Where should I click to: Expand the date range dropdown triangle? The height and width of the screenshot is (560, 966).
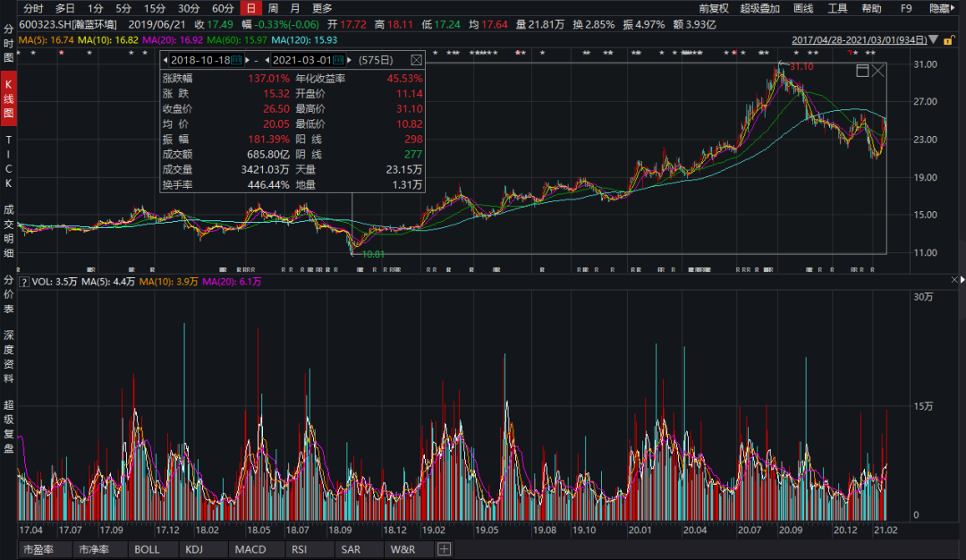(933, 40)
